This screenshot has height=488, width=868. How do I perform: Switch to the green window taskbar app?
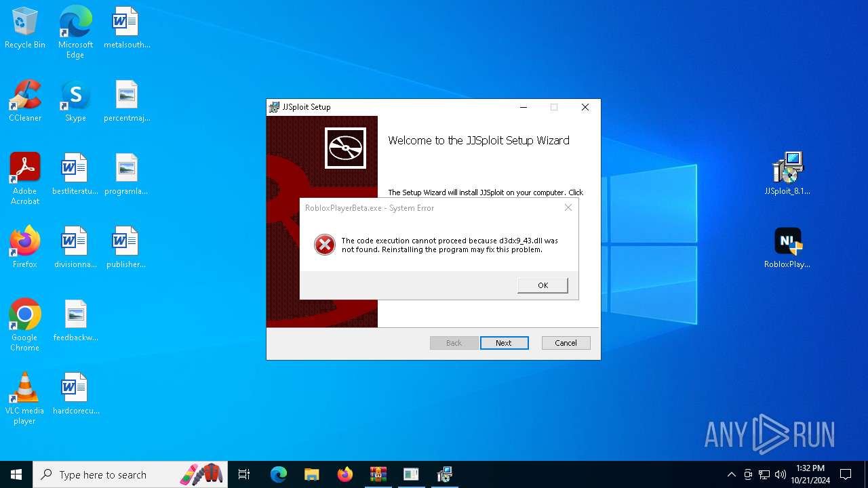411,474
